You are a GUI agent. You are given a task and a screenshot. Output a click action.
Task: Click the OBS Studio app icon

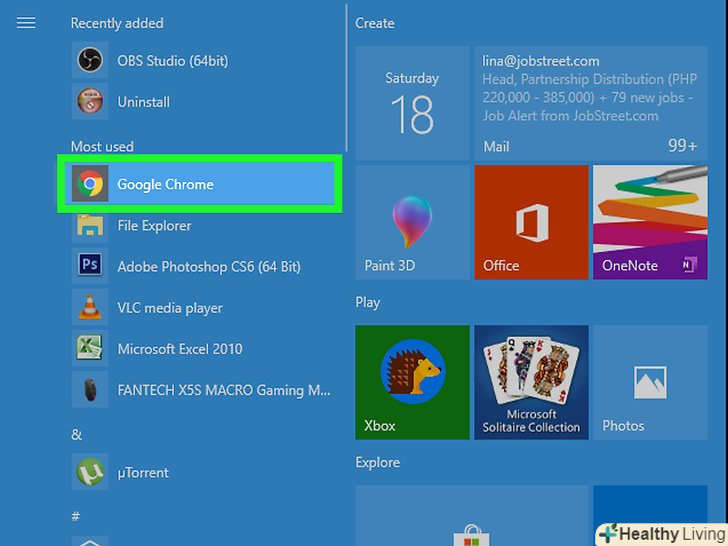click(x=90, y=60)
